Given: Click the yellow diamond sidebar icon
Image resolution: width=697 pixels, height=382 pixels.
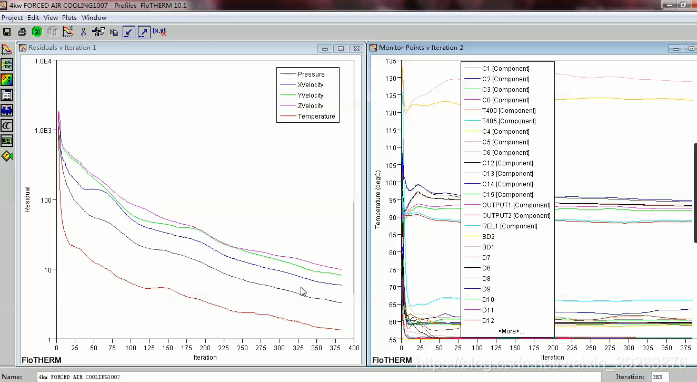Looking at the screenshot, I should click(7, 156).
